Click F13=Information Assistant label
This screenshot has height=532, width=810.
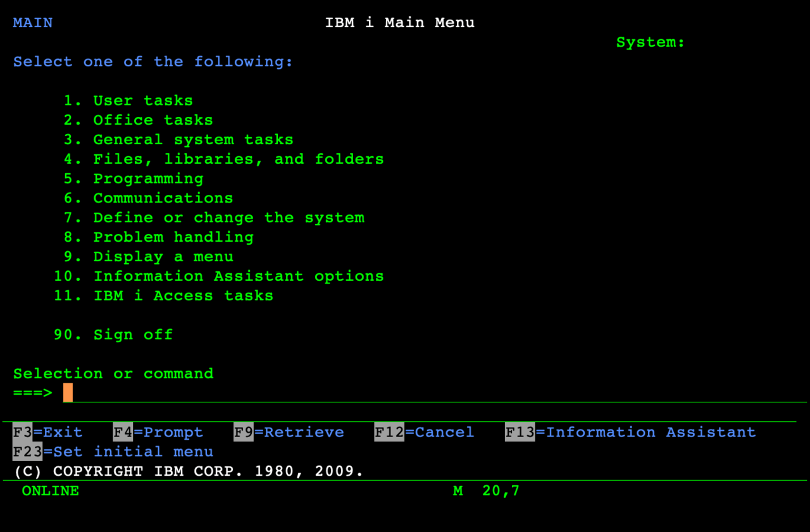pyautogui.click(x=630, y=432)
